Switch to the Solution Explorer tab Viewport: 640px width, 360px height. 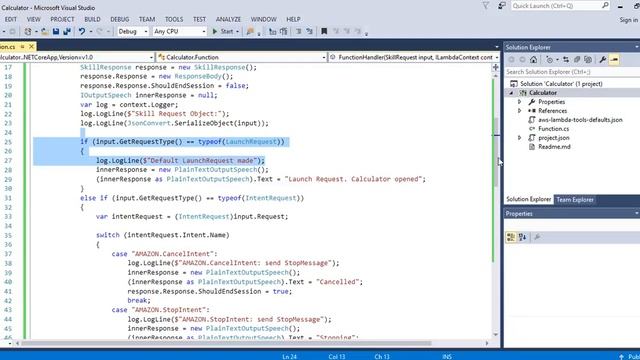[x=529, y=200]
